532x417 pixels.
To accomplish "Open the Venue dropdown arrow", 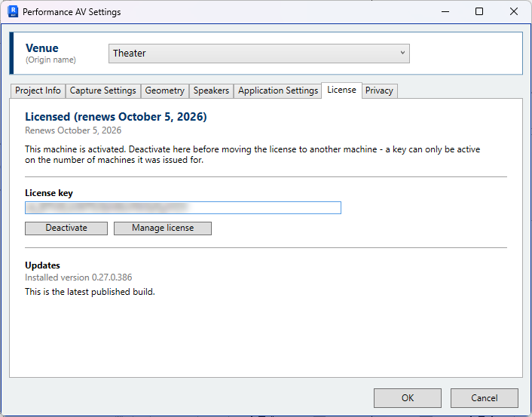I will (402, 53).
